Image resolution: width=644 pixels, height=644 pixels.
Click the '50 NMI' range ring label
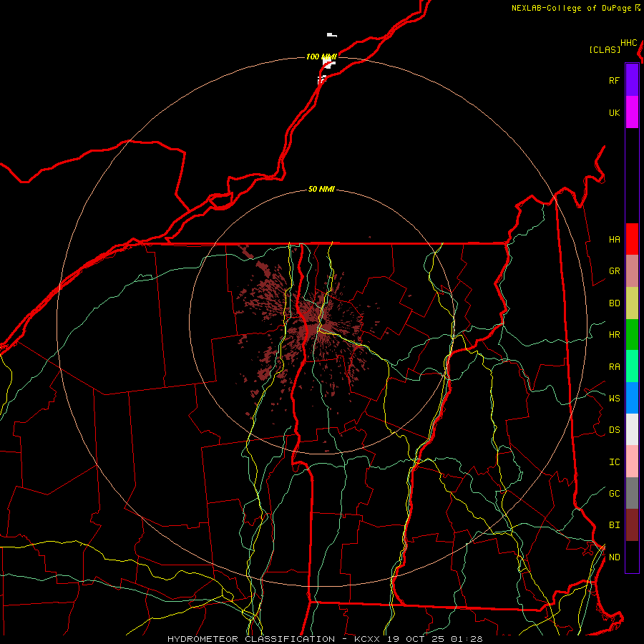321,189
